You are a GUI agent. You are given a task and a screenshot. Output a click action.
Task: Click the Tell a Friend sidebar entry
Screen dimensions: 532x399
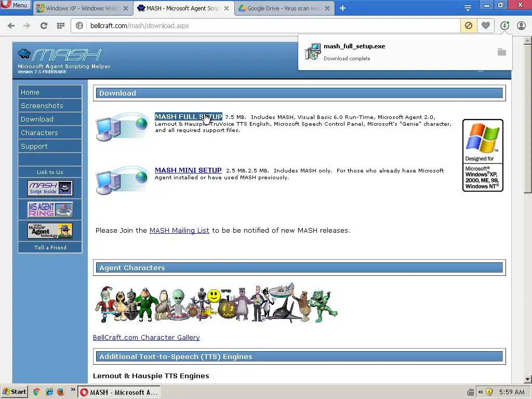50,247
